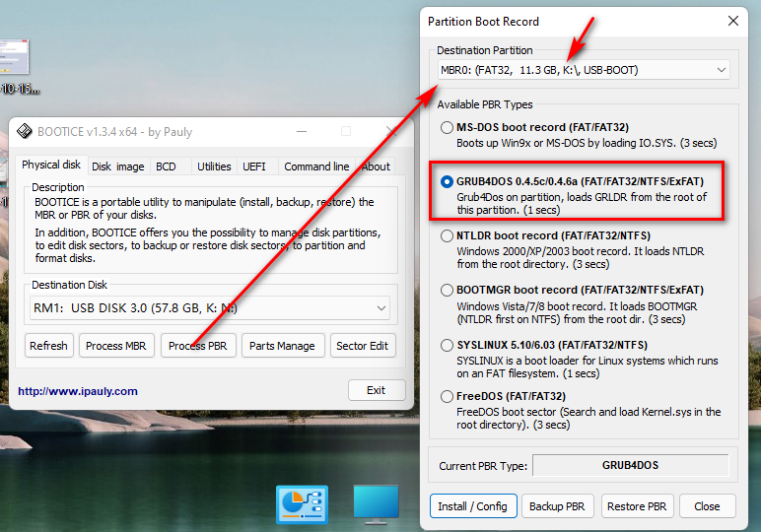The width and height of the screenshot is (761, 532).
Task: Switch to the Physical disk tab
Action: coord(51,165)
